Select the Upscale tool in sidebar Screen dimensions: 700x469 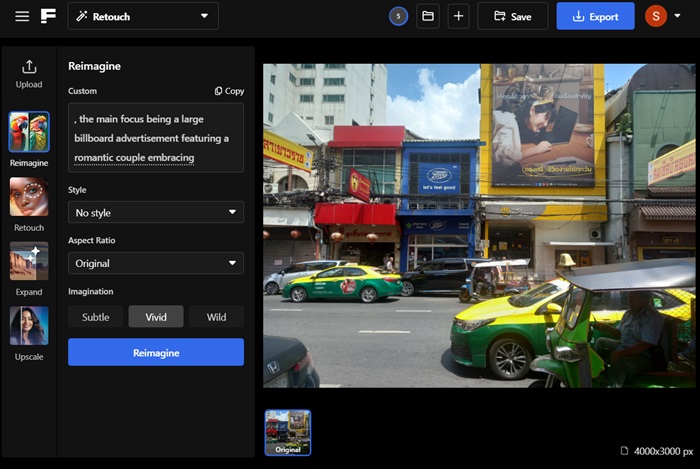[x=29, y=333]
